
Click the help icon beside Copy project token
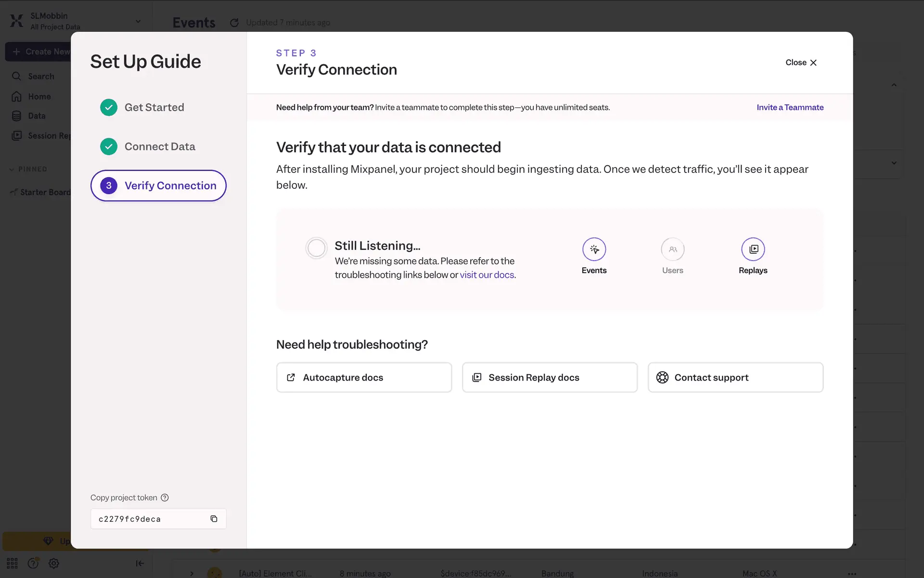(x=165, y=498)
